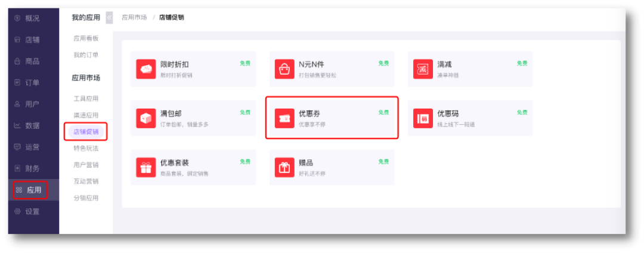Open 应用看板 under 我的应用
Viewport: 644px width, 253px height.
click(x=86, y=38)
